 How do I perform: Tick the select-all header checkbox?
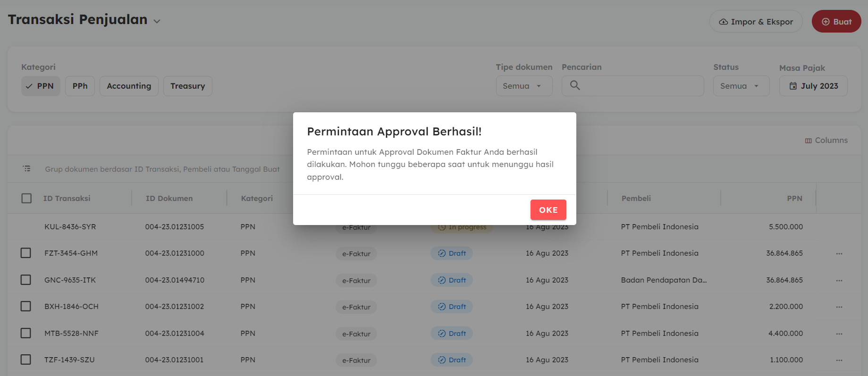coord(26,198)
